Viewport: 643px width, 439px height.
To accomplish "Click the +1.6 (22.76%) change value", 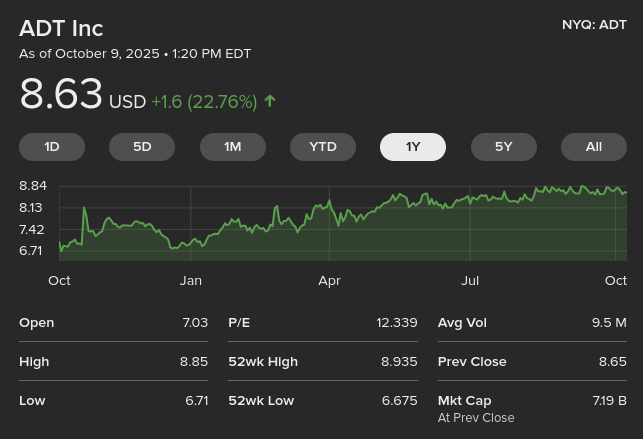I will pyautogui.click(x=204, y=102).
